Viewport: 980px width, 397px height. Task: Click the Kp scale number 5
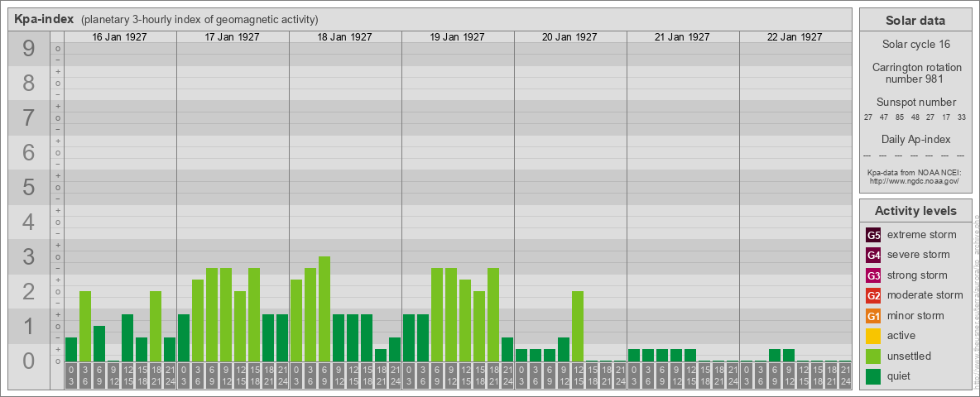(x=28, y=187)
